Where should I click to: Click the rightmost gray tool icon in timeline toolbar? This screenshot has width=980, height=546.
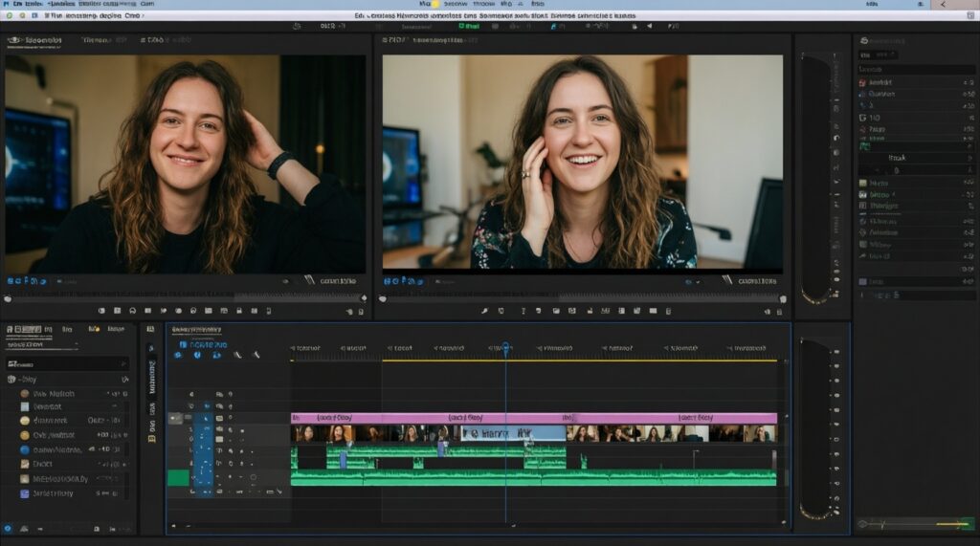(x=256, y=355)
